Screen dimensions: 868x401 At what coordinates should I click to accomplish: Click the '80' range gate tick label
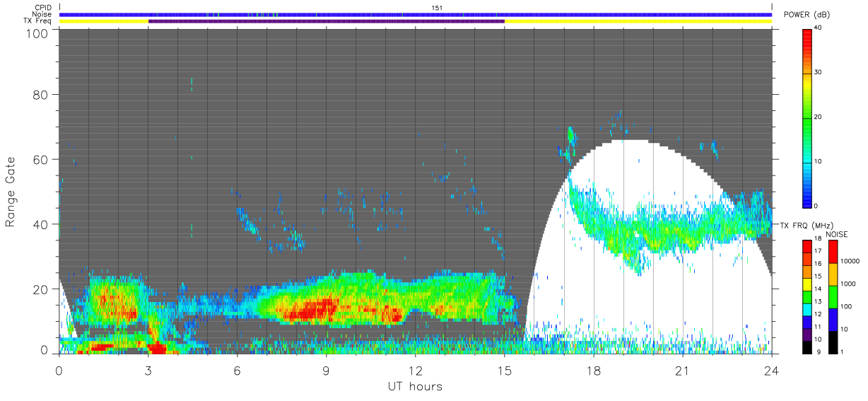(40, 94)
